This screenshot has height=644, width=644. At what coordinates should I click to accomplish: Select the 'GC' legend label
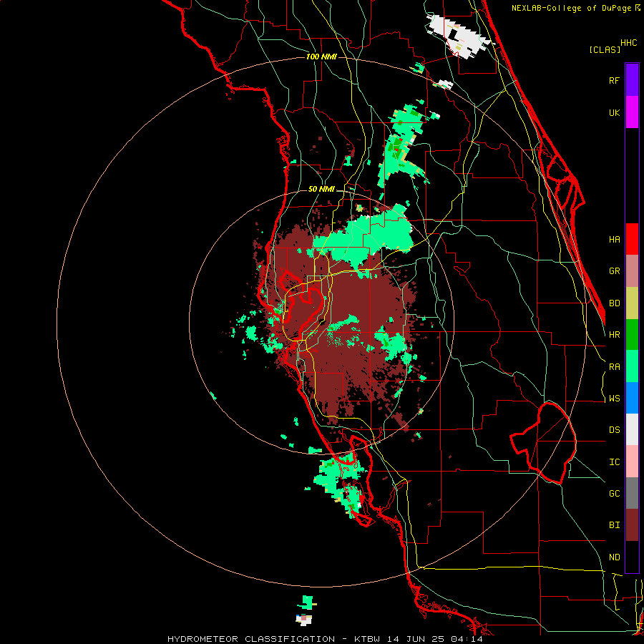click(x=614, y=494)
